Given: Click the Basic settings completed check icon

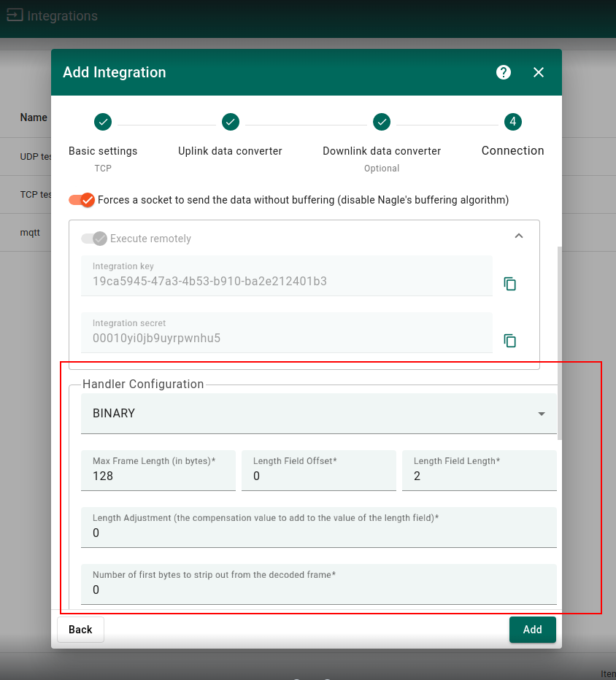Looking at the screenshot, I should (x=102, y=122).
